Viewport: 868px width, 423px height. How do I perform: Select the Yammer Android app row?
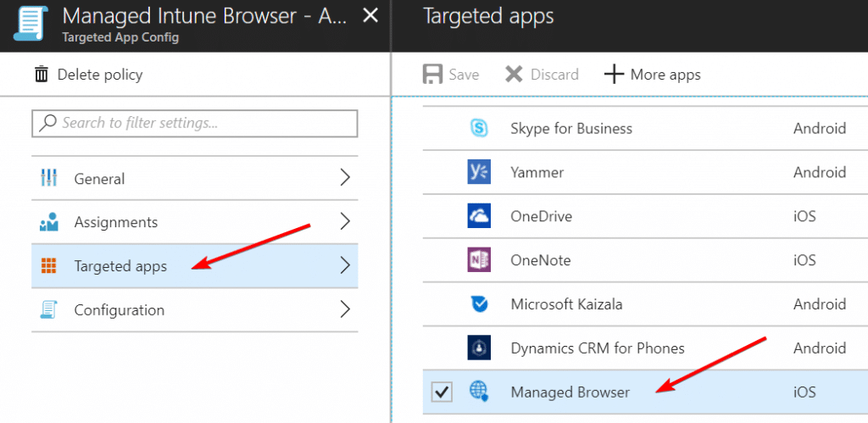coord(644,173)
